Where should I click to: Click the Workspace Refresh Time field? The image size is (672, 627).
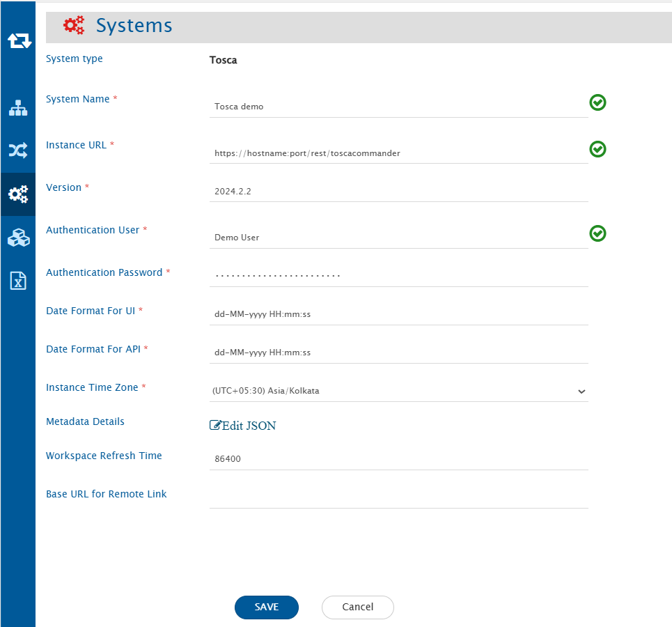pos(398,459)
